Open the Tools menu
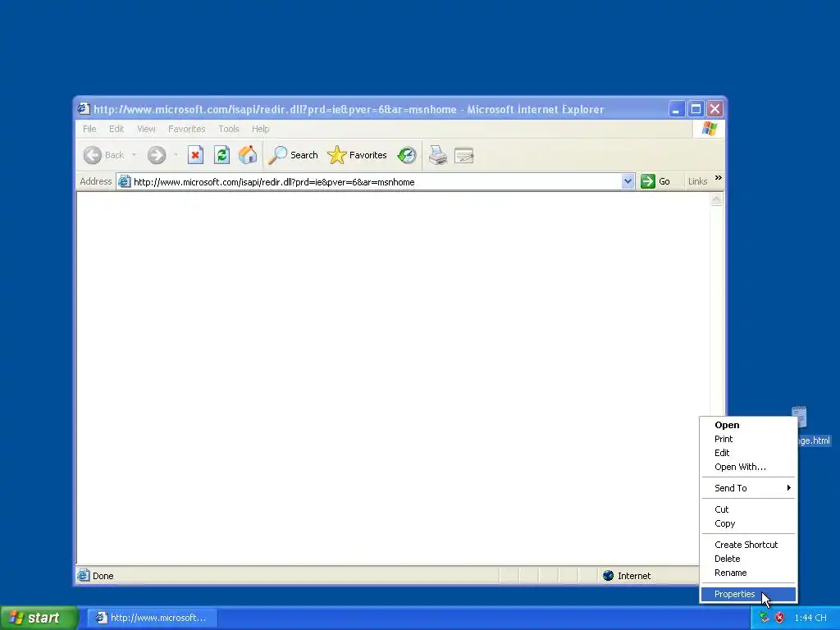 click(229, 129)
